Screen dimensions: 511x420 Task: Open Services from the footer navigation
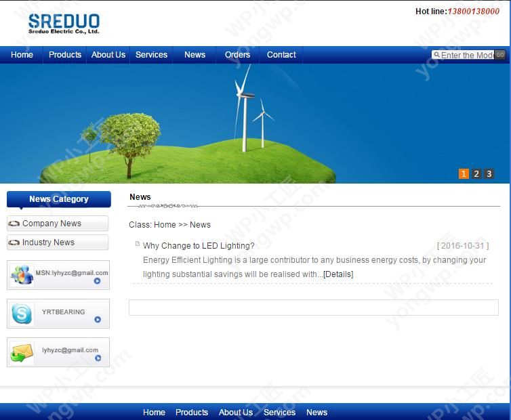click(279, 413)
